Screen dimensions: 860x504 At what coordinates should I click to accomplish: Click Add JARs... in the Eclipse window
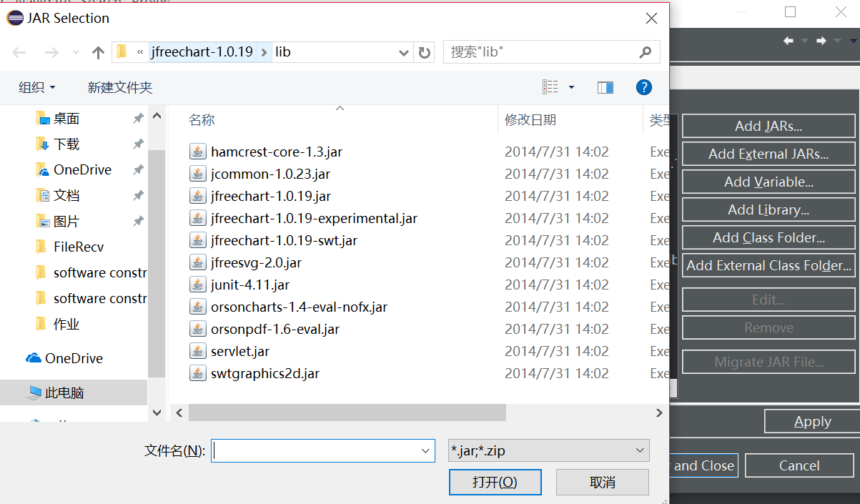point(768,126)
